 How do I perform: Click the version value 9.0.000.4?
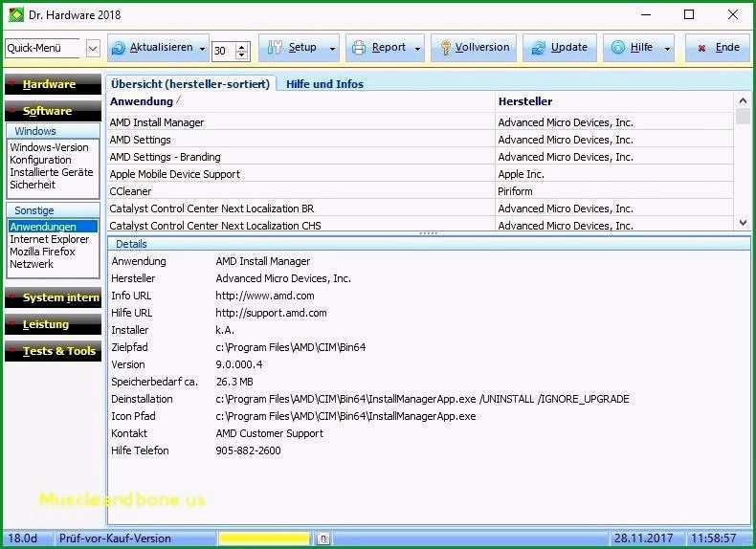(x=239, y=364)
